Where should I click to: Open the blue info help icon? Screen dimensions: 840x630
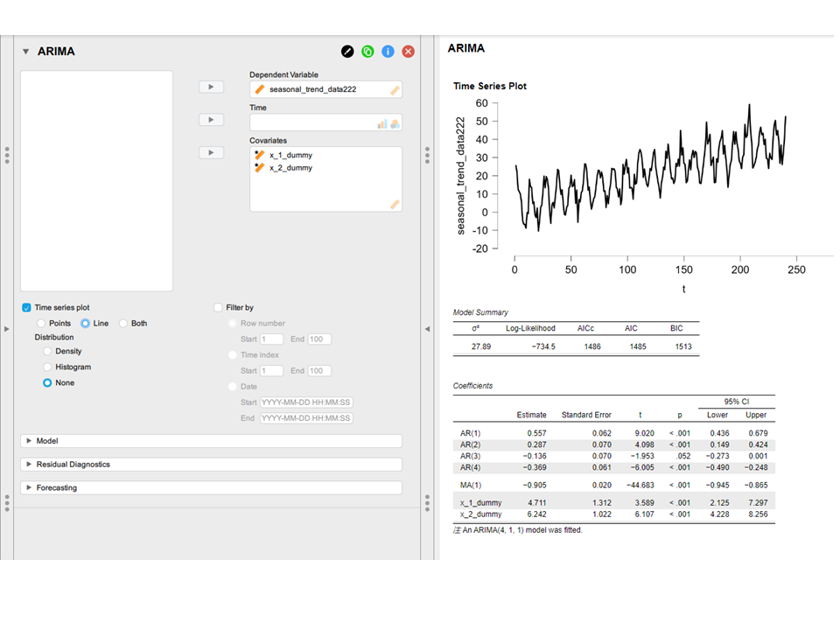(388, 52)
